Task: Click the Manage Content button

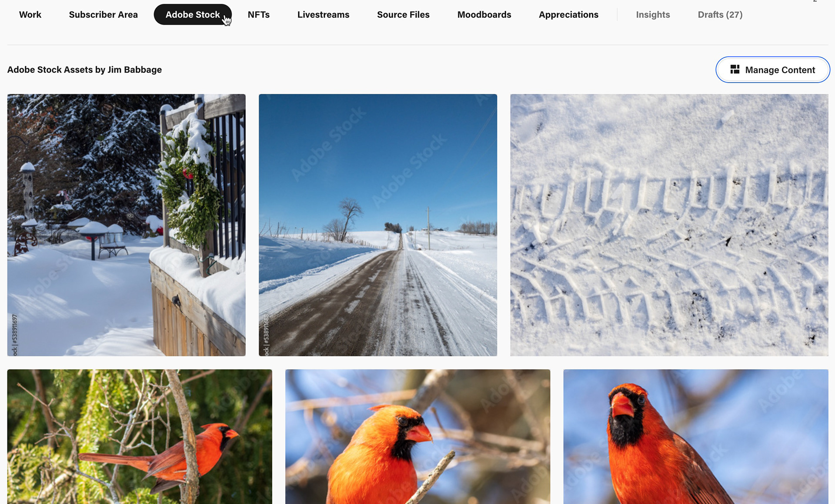Action: click(773, 70)
